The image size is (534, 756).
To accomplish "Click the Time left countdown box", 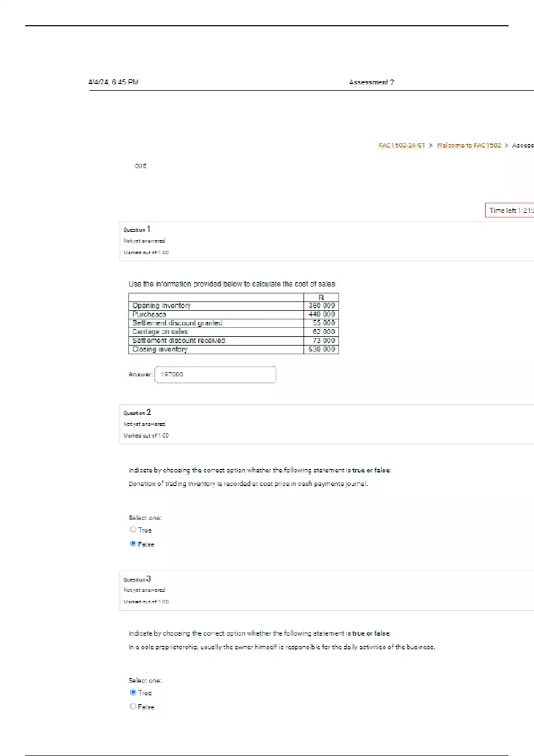I will tap(510, 210).
